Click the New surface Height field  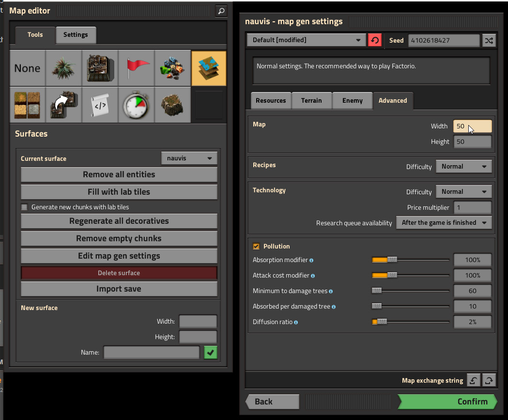198,337
